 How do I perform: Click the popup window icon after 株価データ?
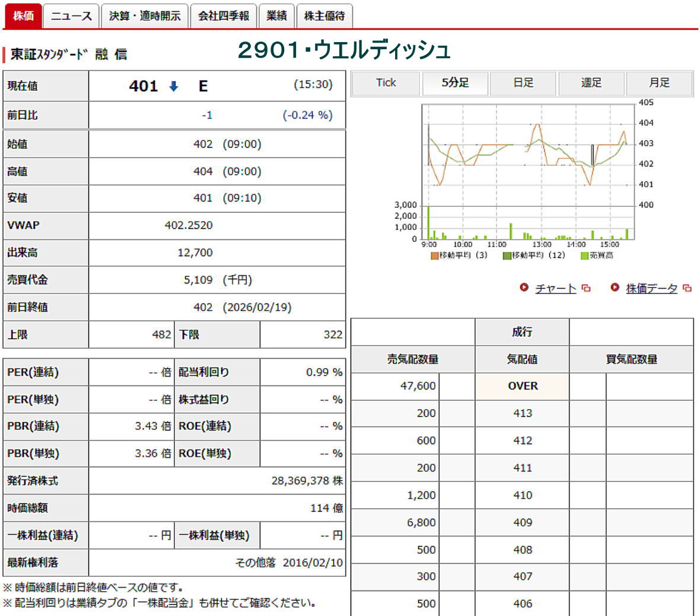click(x=687, y=288)
